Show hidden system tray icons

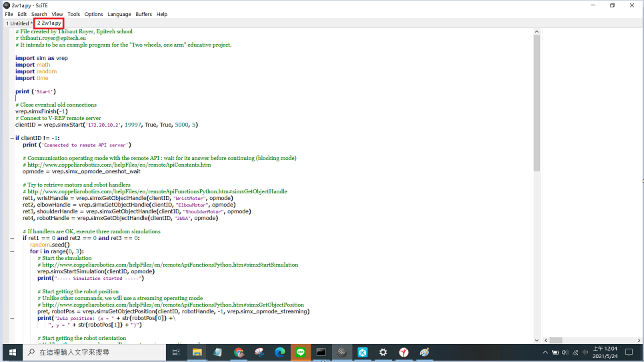[545, 352]
